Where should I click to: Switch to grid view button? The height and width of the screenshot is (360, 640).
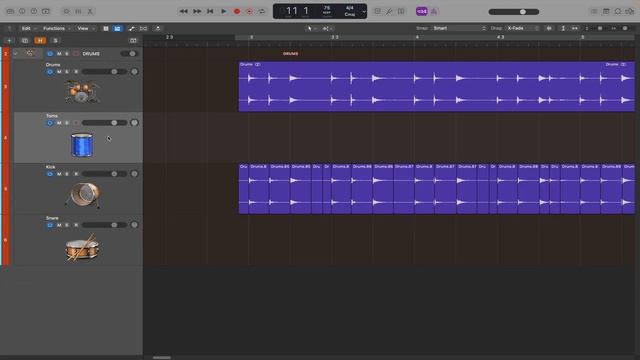tap(106, 28)
